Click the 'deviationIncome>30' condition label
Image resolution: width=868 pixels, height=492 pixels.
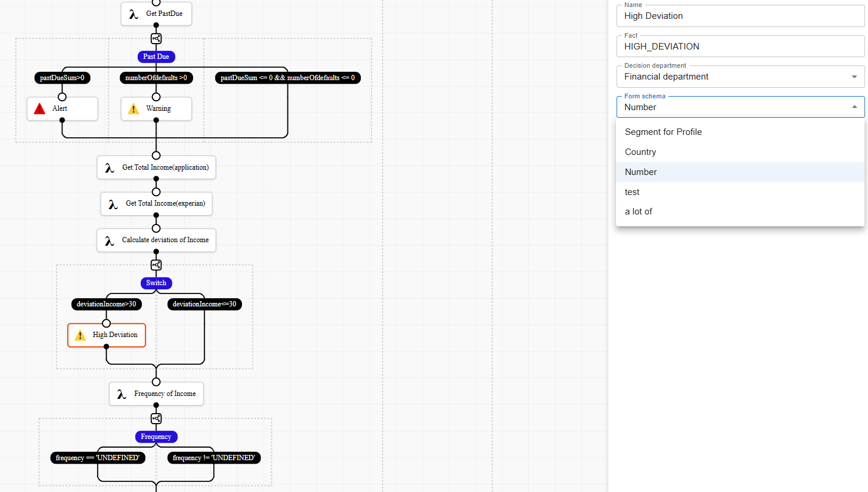(106, 304)
